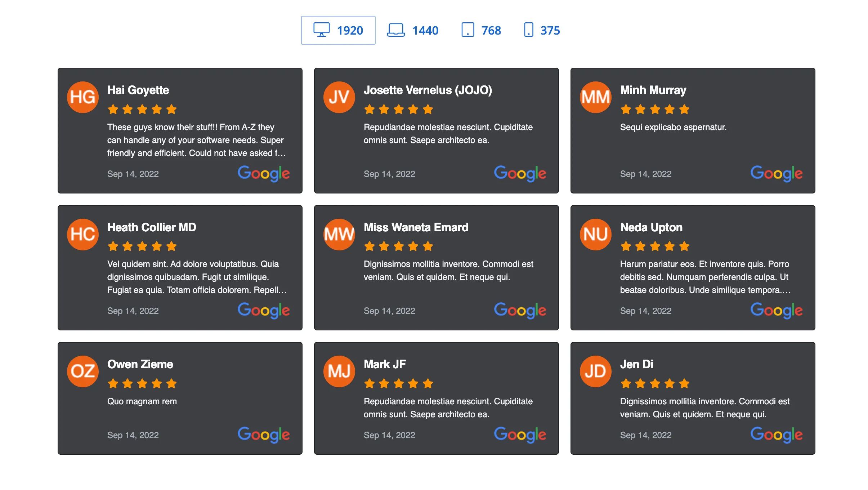
Task: Open the reviewer name Miss Waneta Emard
Action: [x=416, y=227]
